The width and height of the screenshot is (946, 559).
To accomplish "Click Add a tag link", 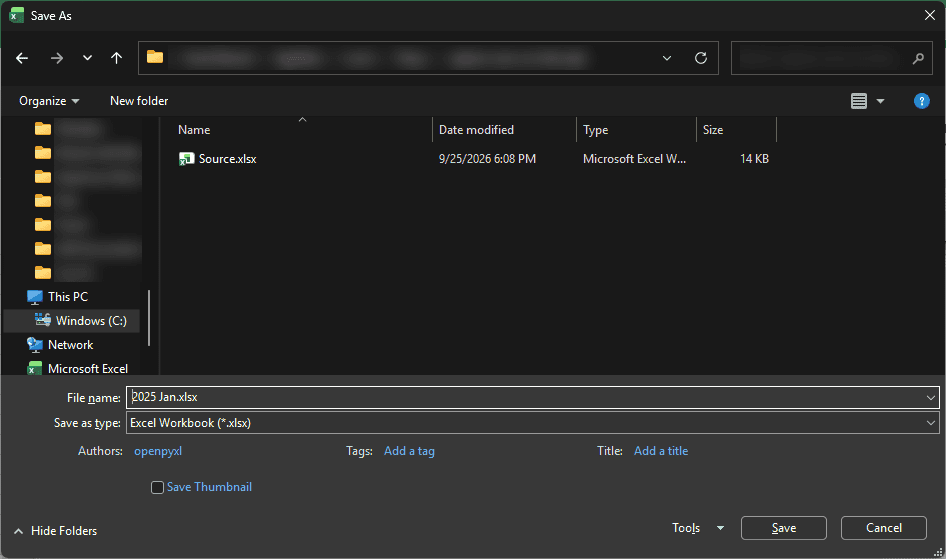I will tap(409, 451).
